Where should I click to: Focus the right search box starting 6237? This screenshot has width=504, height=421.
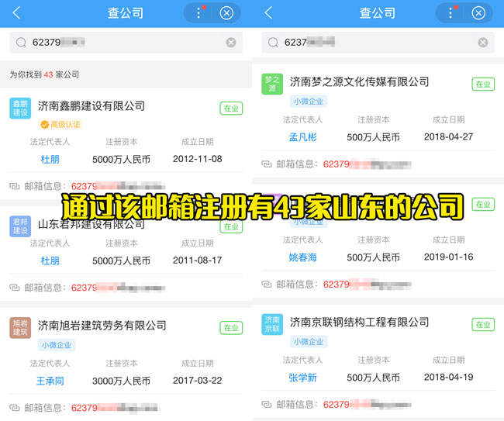(378, 43)
